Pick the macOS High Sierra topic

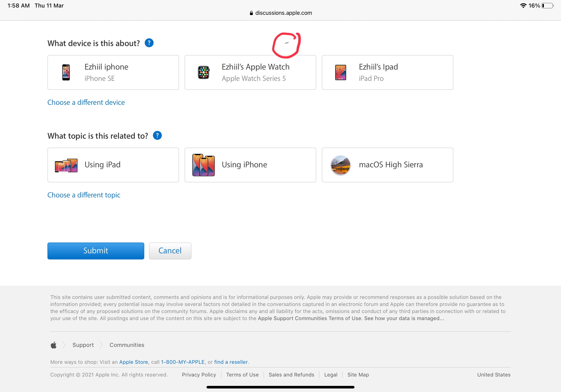pos(387,165)
